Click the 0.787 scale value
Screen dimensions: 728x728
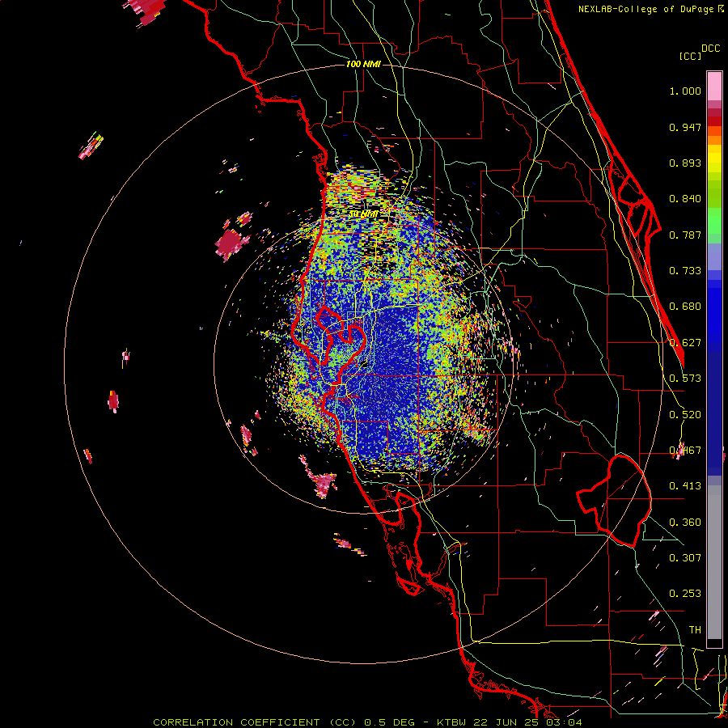click(x=685, y=235)
